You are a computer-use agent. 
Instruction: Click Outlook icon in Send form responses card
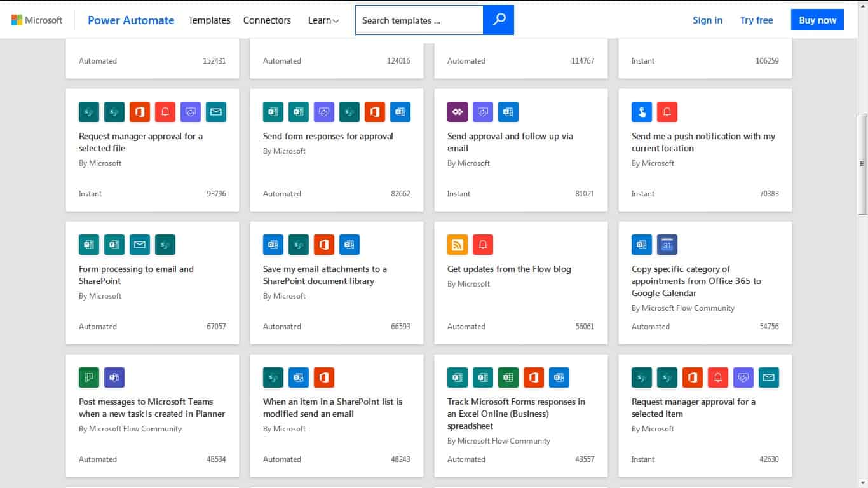point(400,112)
